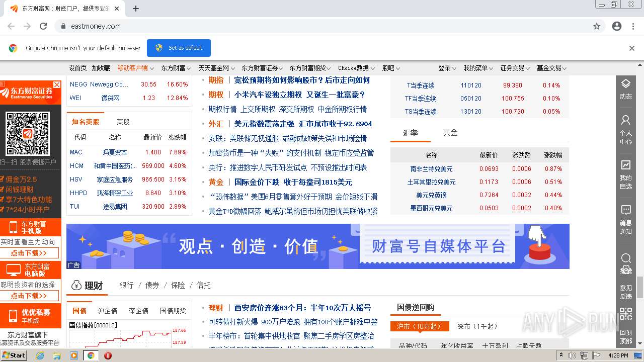Image resolution: width=644 pixels, height=362 pixels.
Task: Click QR code icon in right sidebar
Action: (625, 314)
